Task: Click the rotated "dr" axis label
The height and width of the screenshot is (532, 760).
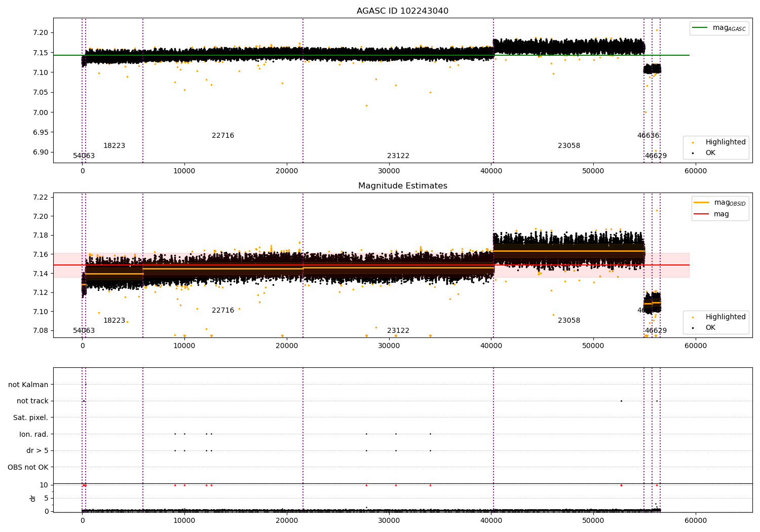Action: coord(33,498)
